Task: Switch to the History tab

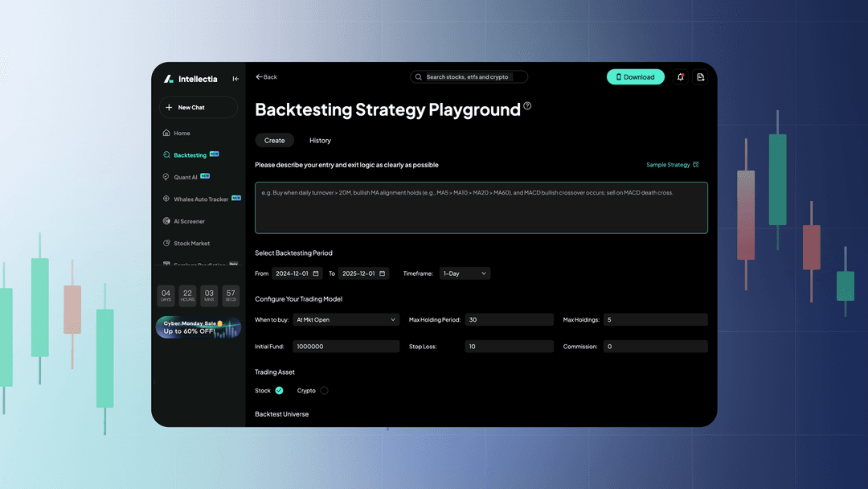Action: pyautogui.click(x=320, y=141)
